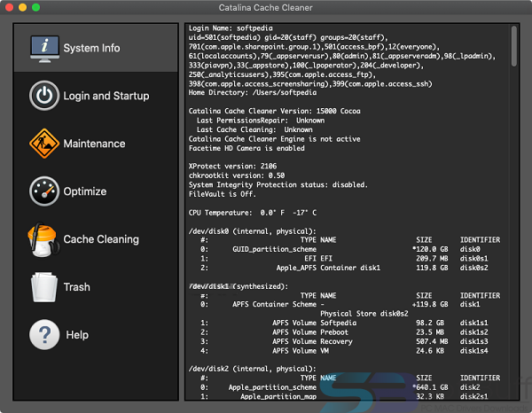
Task: Click the XProtect version line
Action: coord(232,166)
